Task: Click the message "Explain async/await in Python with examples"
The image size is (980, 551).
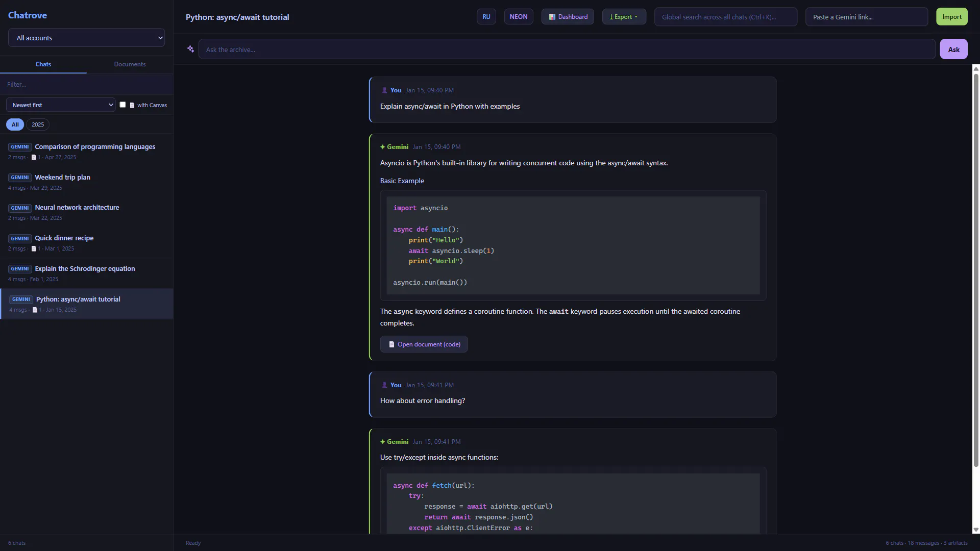Action: tap(450, 106)
